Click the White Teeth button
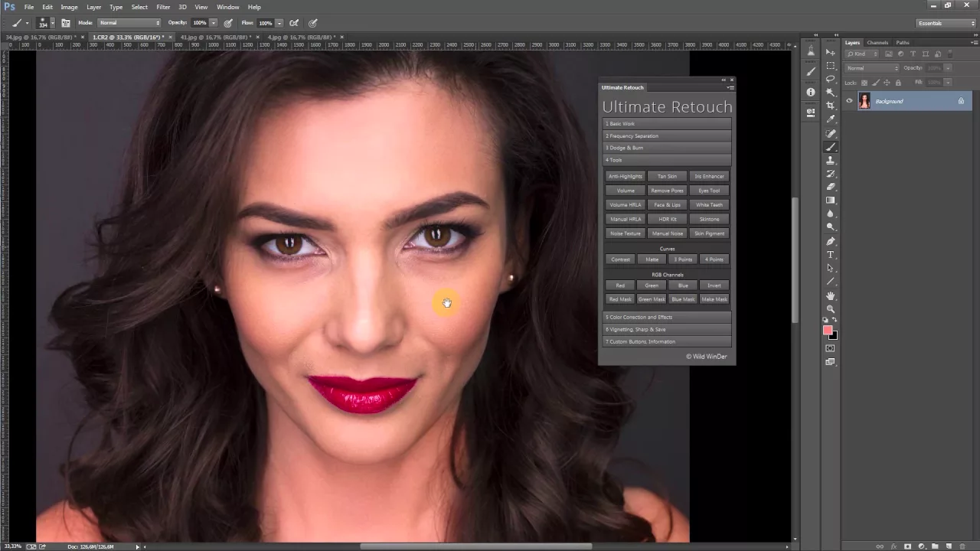This screenshot has height=551, width=980. point(709,205)
